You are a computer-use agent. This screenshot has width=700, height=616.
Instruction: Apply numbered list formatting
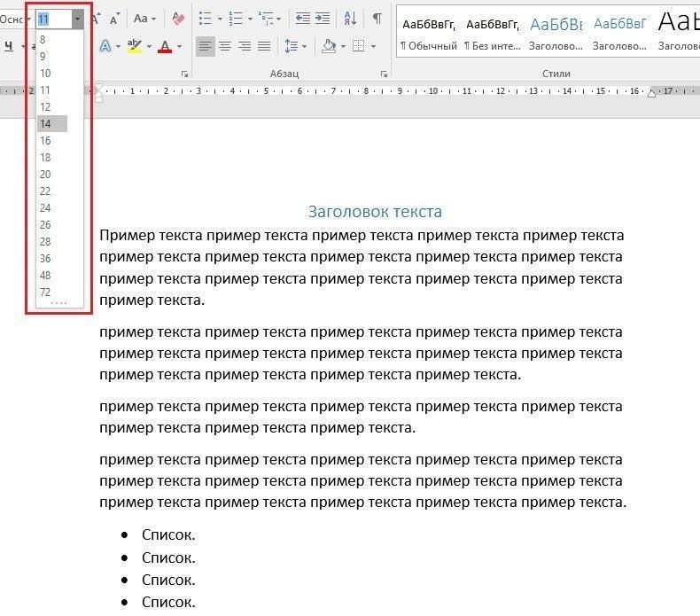point(236,19)
